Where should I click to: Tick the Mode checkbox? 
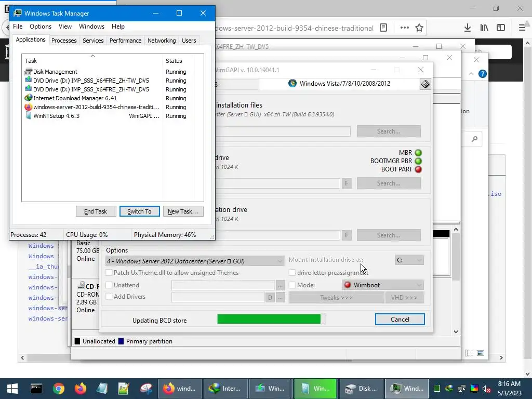click(292, 285)
